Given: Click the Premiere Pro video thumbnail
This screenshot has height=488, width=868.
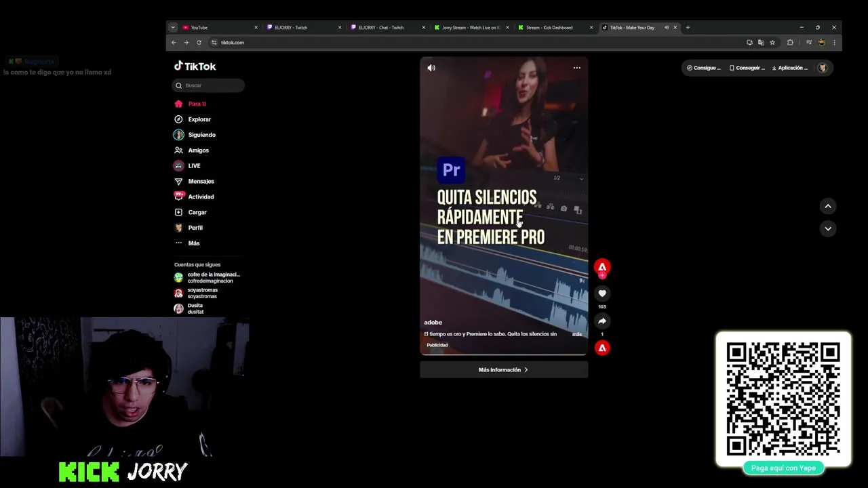Looking at the screenshot, I should (504, 206).
